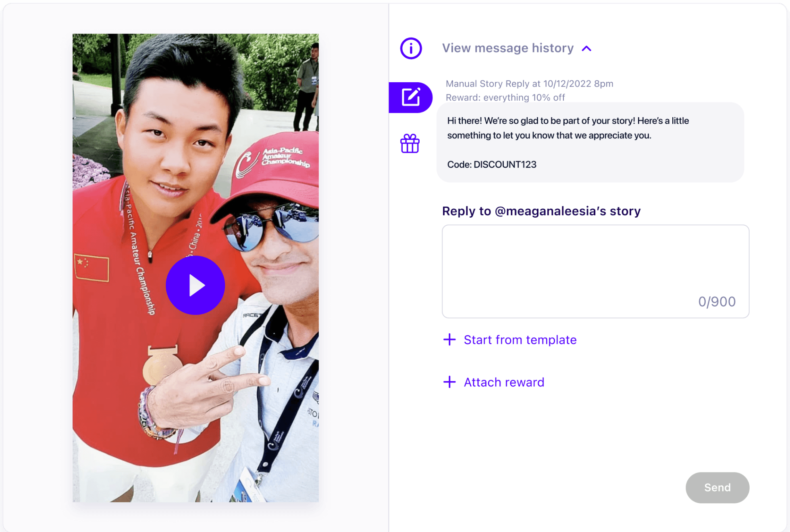Viewport: 790px width, 532px height.
Task: Open the gift rewards icon
Action: [410, 144]
